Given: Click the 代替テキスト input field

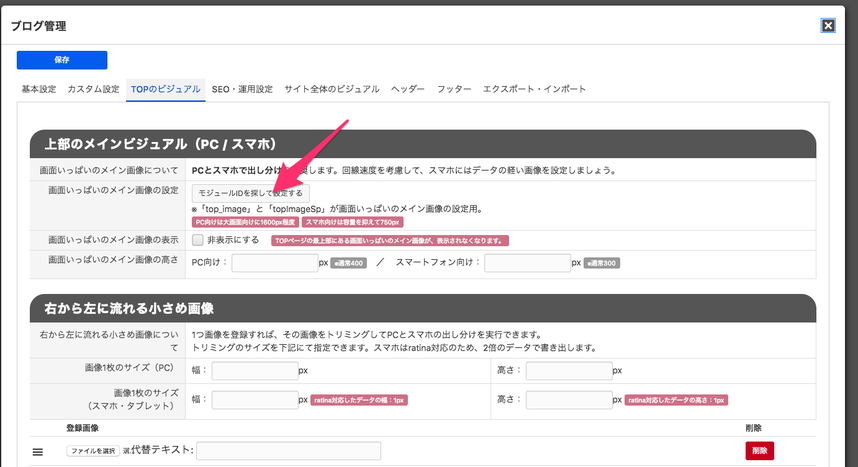Looking at the screenshot, I should 288,451.
